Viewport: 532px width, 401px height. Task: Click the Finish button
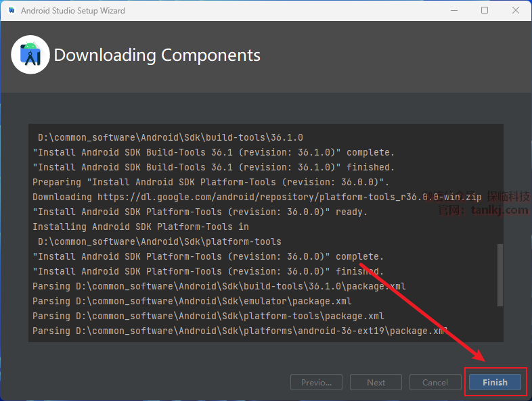click(495, 382)
